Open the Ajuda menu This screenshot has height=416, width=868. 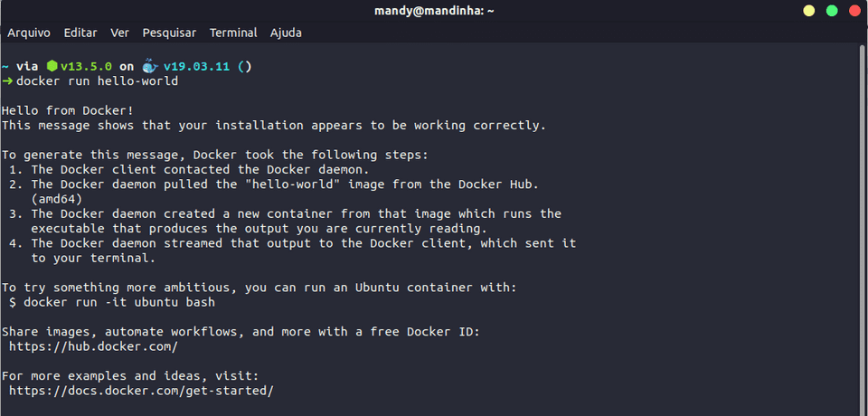(286, 33)
